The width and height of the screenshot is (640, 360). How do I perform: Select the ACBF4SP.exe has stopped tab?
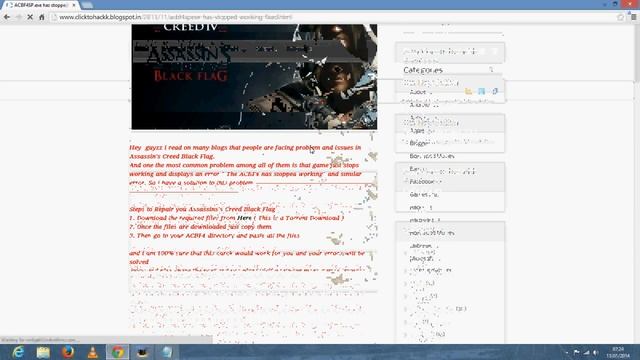pos(40,5)
